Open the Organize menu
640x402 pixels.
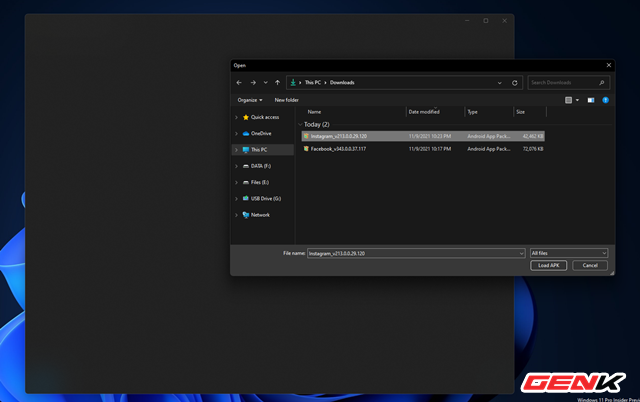click(250, 100)
